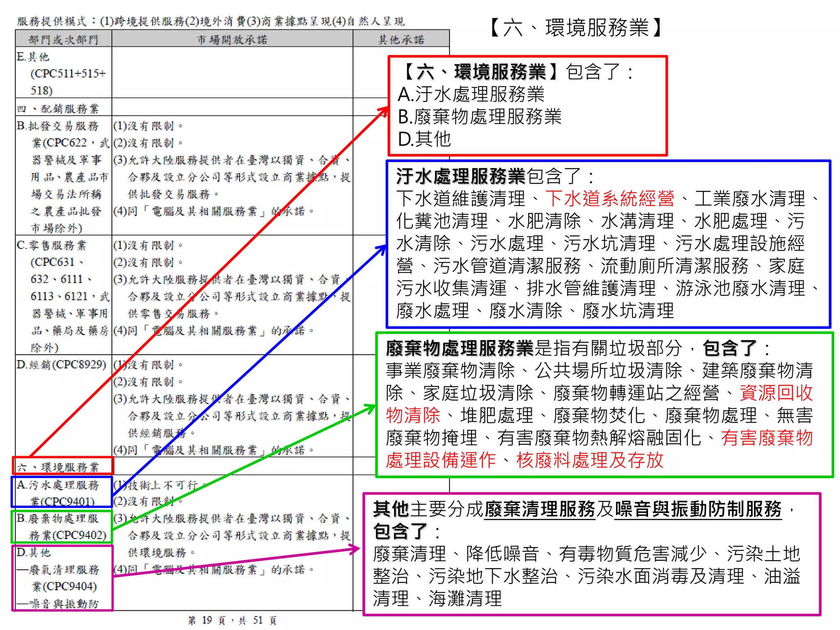Click the A.污水處理服務業(CPC9401) table cell

pyautogui.click(x=62, y=493)
